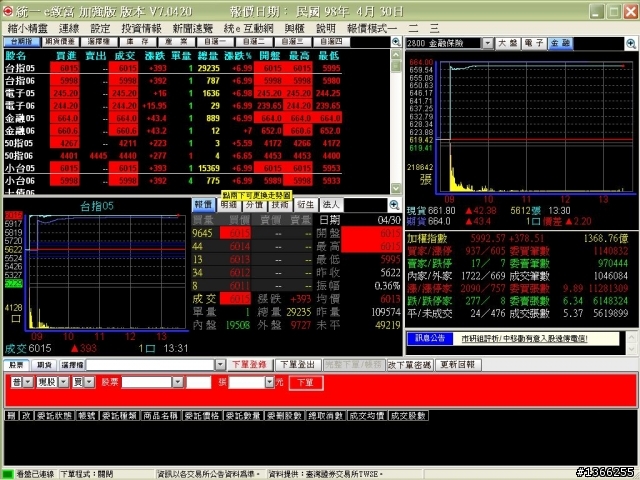Image resolution: width=640 pixels, height=480 pixels.
Task: Click the magnifier icon above the quote list
Action: pos(396,42)
